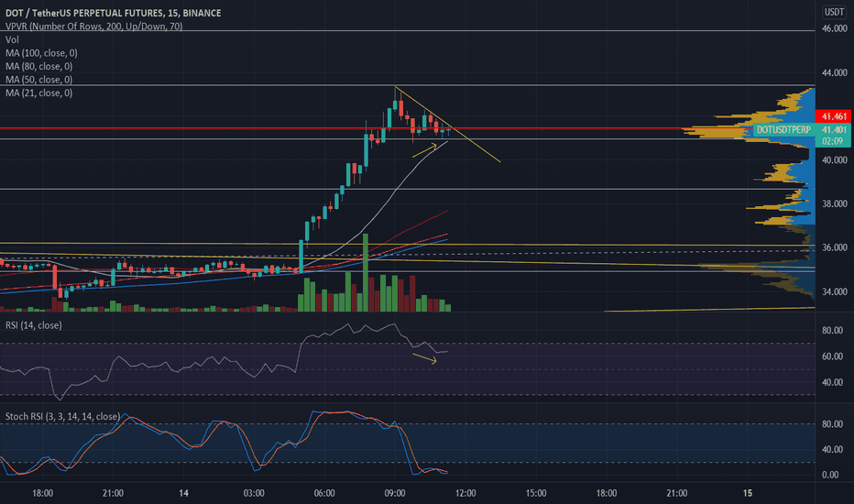
Task: Click the DOTUSDTPERP symbol price label
Action: (783, 130)
